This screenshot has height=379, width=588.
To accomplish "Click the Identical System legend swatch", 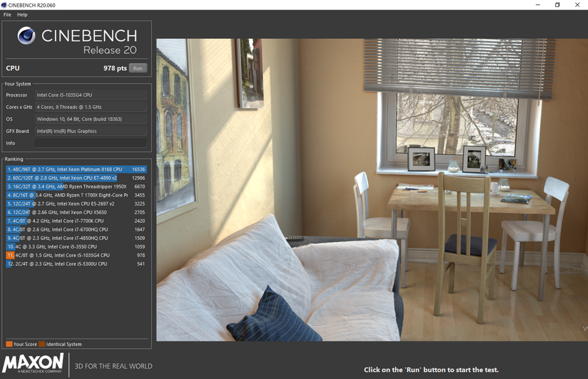I will [42, 344].
